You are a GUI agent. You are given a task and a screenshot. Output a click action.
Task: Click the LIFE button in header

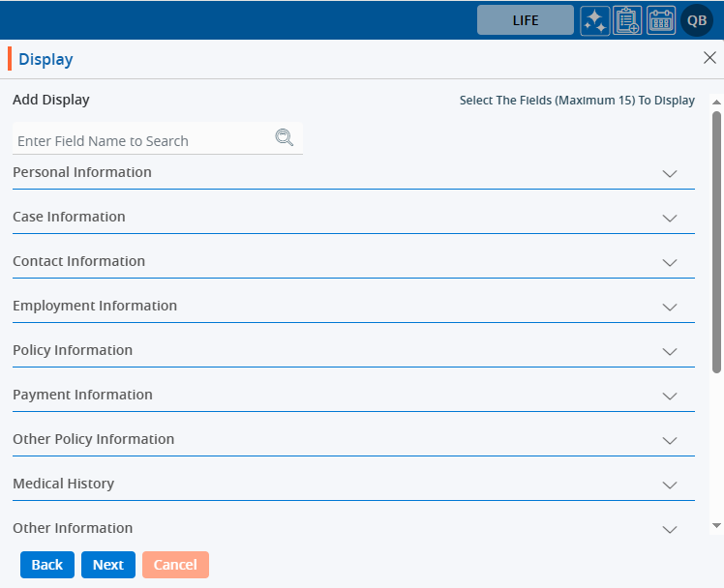tap(526, 20)
